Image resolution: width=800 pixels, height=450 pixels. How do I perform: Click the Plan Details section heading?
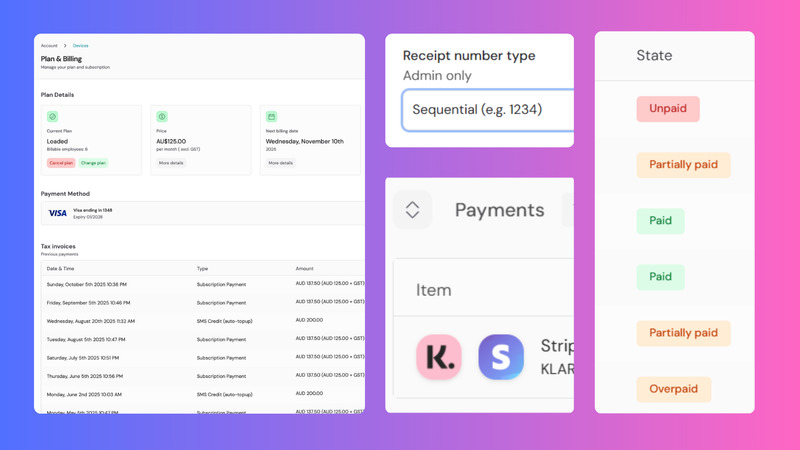coord(57,95)
